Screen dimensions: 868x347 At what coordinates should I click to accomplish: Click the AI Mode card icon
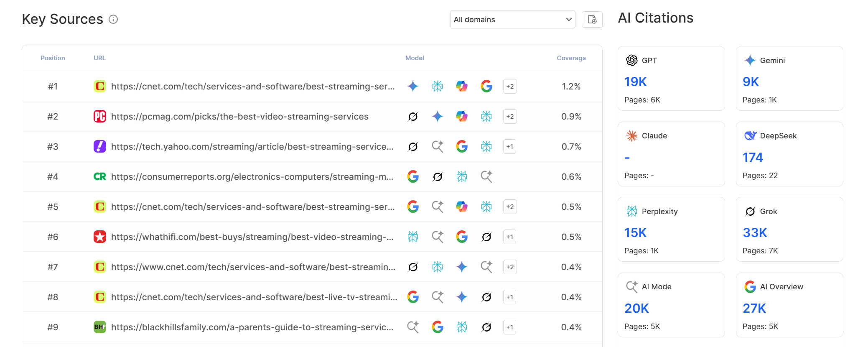pyautogui.click(x=632, y=286)
